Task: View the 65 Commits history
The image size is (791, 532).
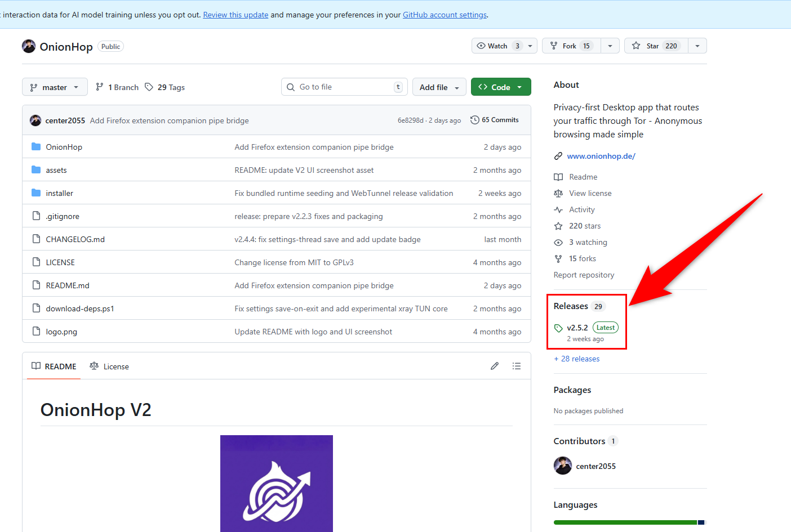Action: coord(495,120)
